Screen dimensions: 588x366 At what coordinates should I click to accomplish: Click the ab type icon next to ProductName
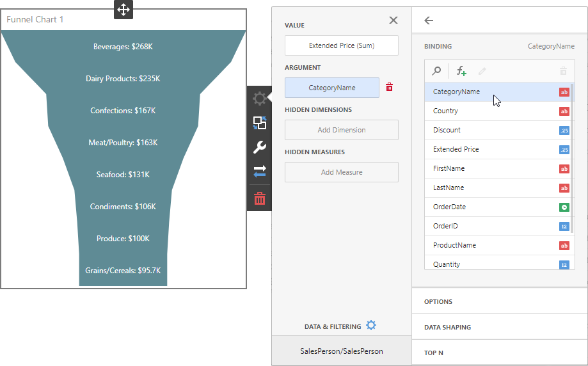click(x=564, y=246)
